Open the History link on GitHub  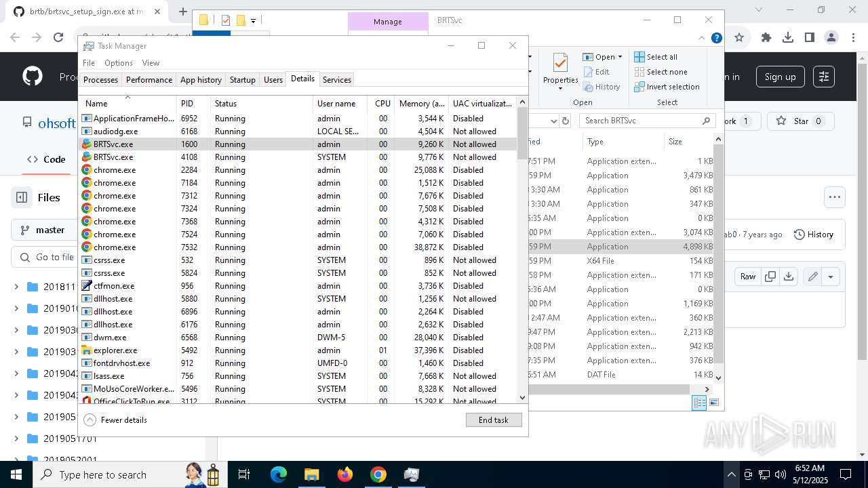click(x=813, y=234)
